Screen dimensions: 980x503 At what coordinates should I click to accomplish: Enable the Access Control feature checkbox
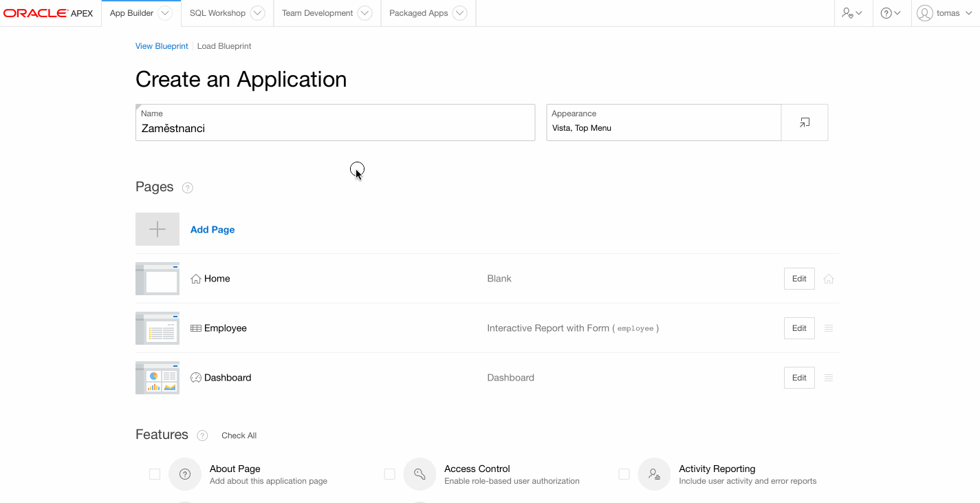coord(389,474)
